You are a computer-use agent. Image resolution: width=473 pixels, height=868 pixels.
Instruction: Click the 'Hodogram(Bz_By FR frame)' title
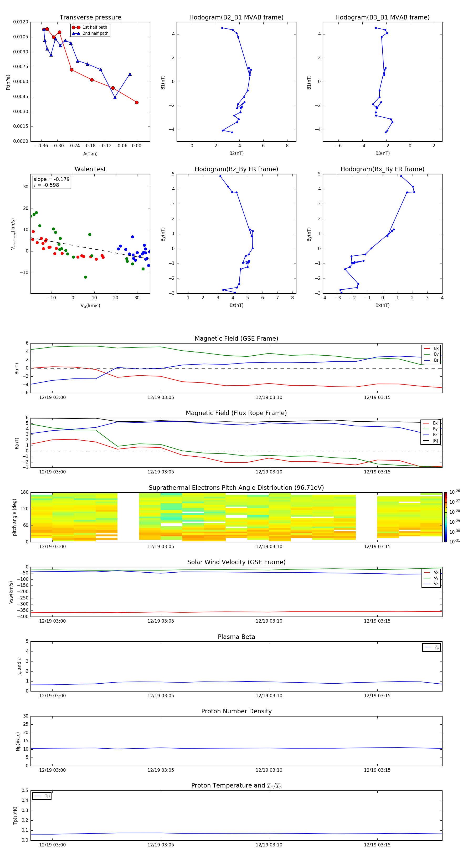pyautogui.click(x=236, y=169)
